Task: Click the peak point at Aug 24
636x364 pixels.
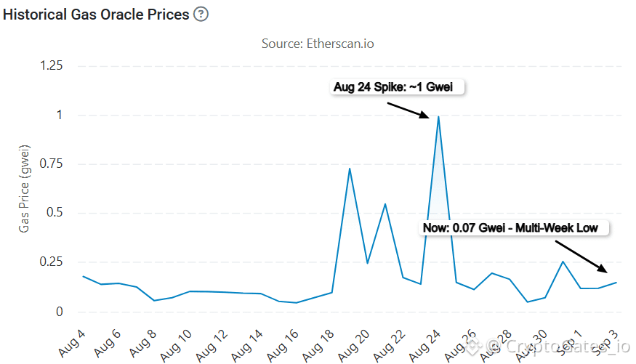Action: click(438, 117)
